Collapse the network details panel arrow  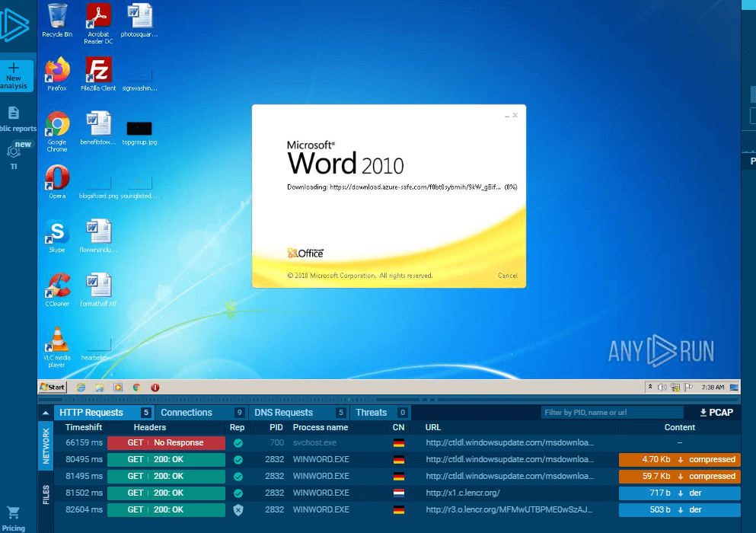click(x=46, y=413)
